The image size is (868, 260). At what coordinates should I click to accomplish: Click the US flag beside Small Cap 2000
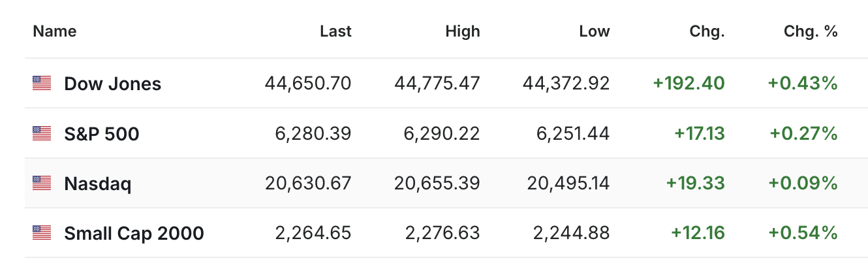pyautogui.click(x=42, y=233)
